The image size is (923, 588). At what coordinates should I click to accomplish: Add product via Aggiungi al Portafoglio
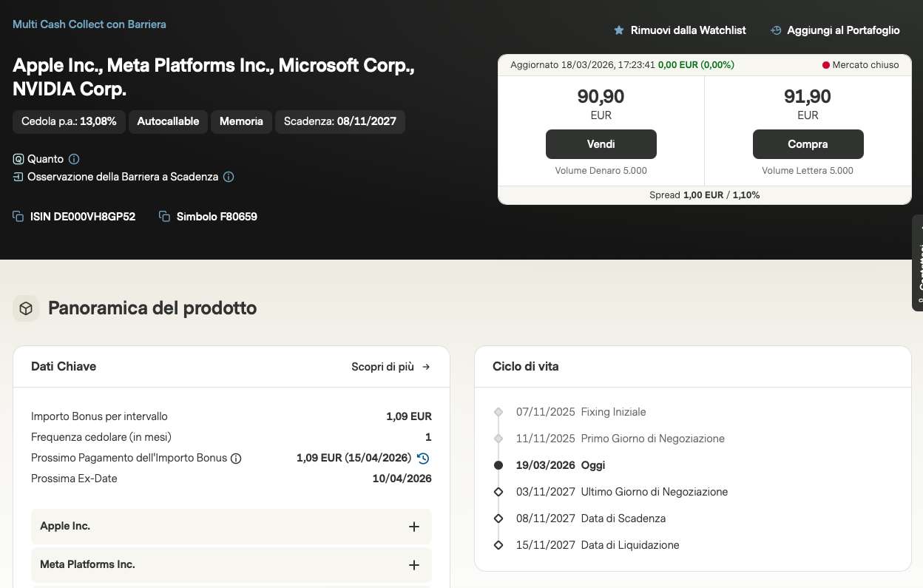tap(835, 30)
